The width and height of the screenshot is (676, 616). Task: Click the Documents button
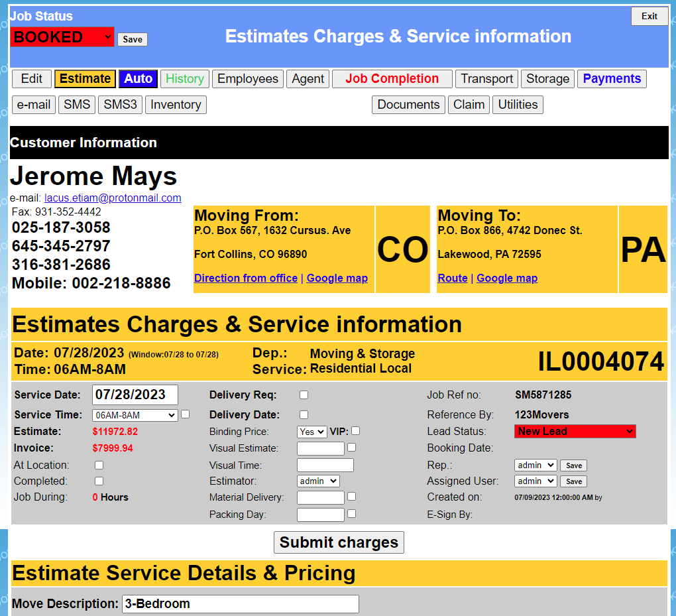pos(408,105)
